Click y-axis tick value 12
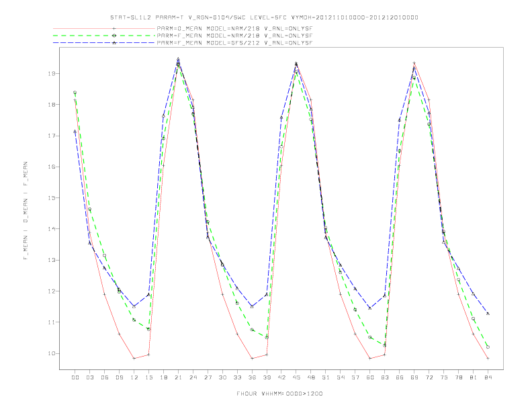532x411 pixels. click(52, 291)
